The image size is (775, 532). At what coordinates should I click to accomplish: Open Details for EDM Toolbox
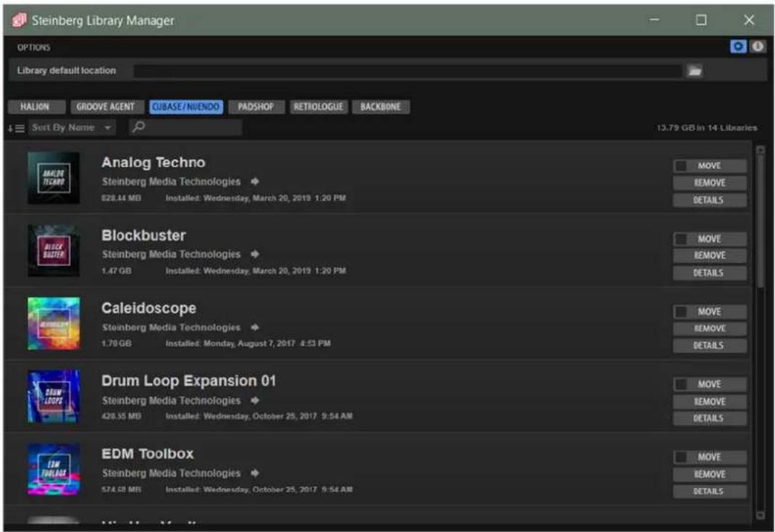click(710, 491)
